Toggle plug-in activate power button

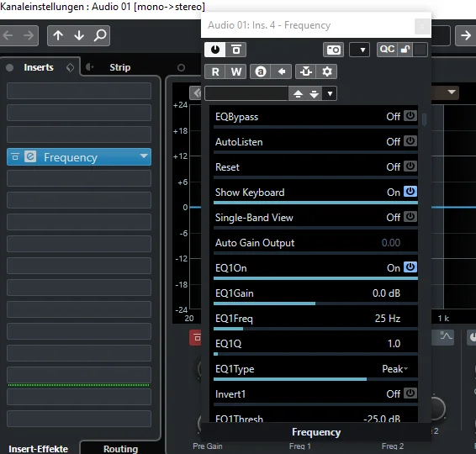tap(215, 50)
